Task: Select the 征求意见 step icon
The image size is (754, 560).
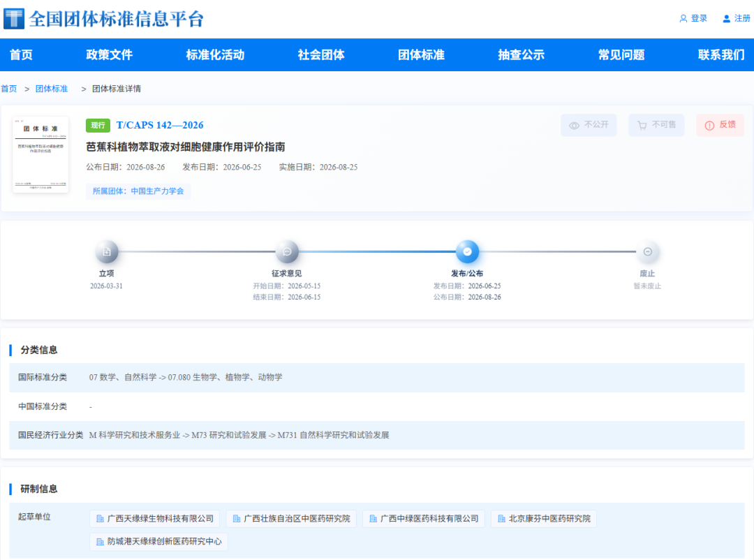Action: coord(287,251)
